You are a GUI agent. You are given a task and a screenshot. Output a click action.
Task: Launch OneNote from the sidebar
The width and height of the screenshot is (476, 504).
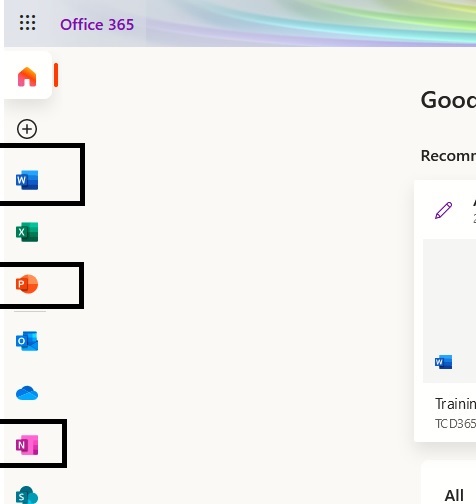[x=27, y=445]
